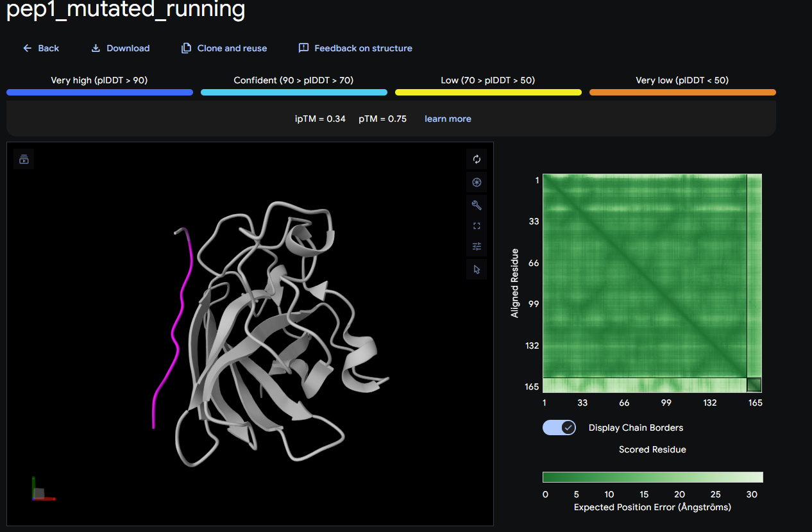Click the XYZ axis indicator
812x532 pixels.
(43, 490)
